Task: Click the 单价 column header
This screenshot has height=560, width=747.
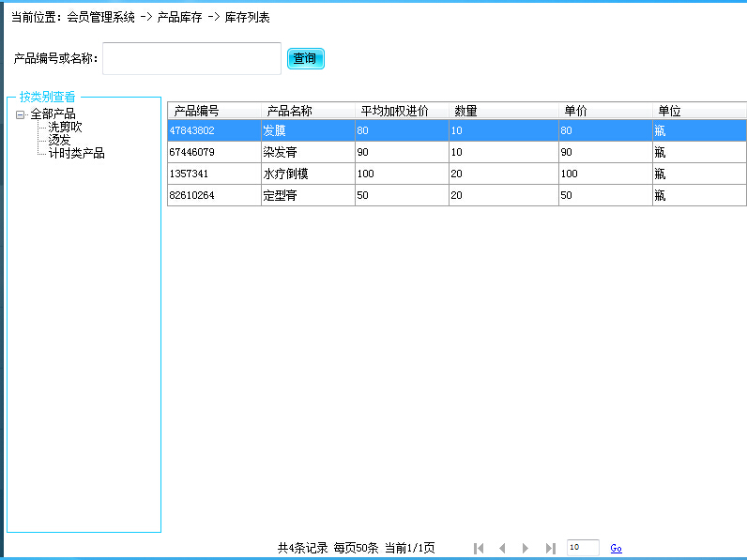Action: click(x=605, y=111)
